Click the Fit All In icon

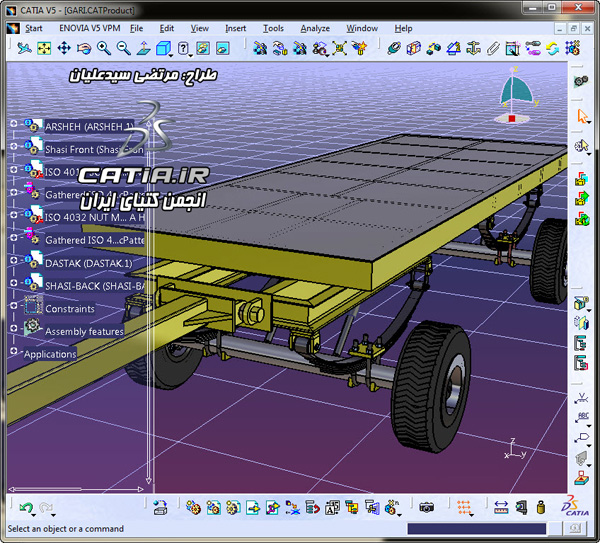pos(44,49)
